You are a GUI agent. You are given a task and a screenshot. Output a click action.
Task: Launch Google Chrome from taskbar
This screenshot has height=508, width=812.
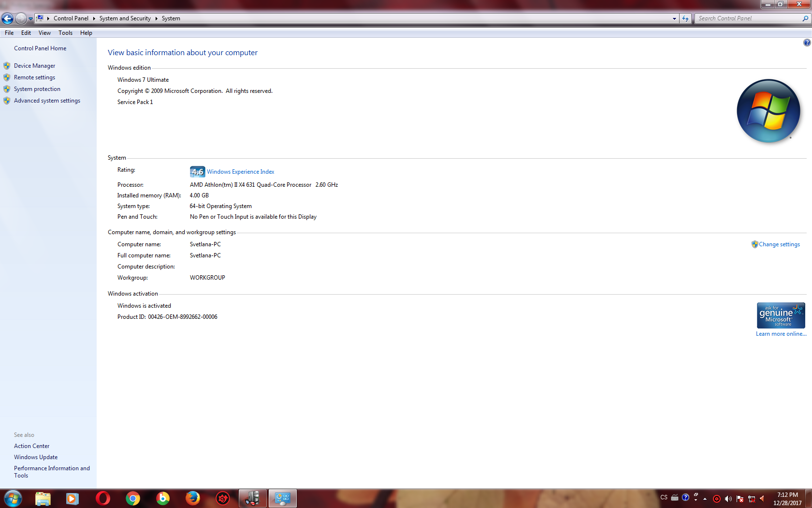(132, 498)
